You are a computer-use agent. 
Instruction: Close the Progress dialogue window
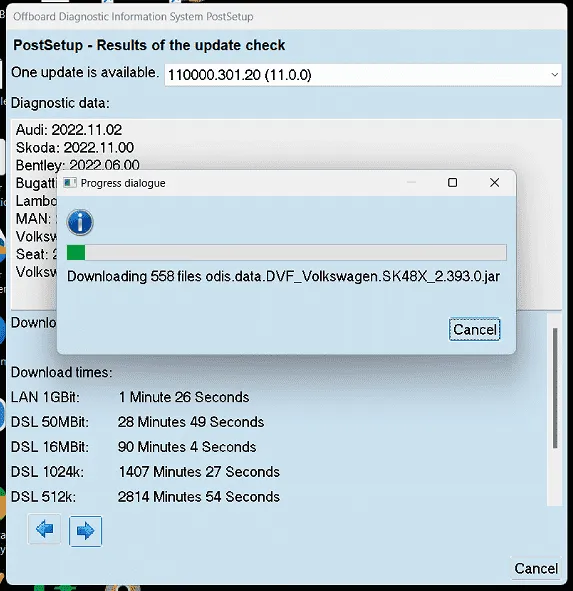click(x=495, y=183)
